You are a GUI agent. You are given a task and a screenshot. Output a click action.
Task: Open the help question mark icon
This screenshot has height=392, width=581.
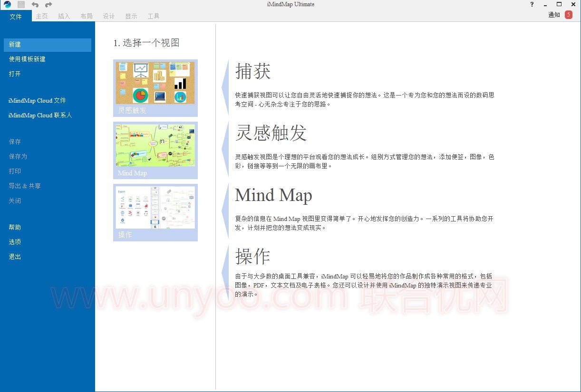click(532, 4)
